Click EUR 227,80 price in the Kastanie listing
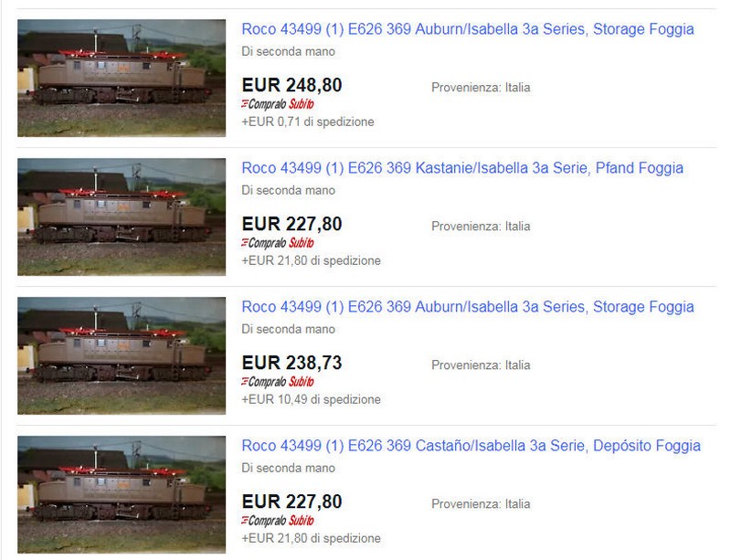 click(x=291, y=225)
